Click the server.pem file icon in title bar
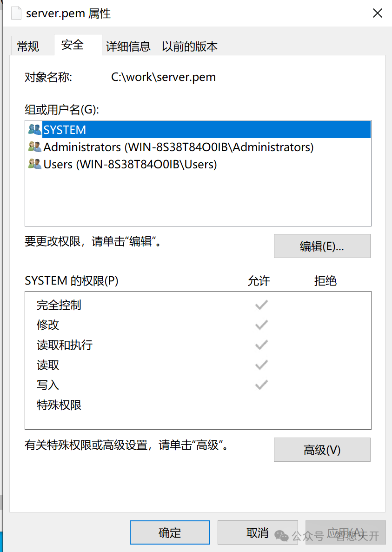 16,13
